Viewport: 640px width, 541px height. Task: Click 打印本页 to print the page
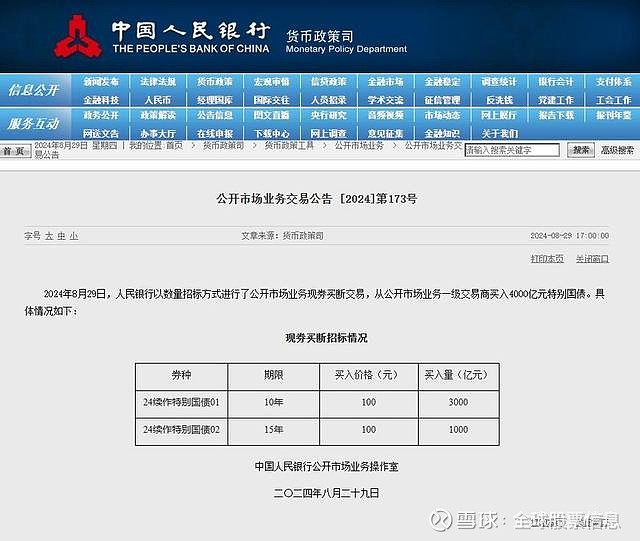(547, 259)
